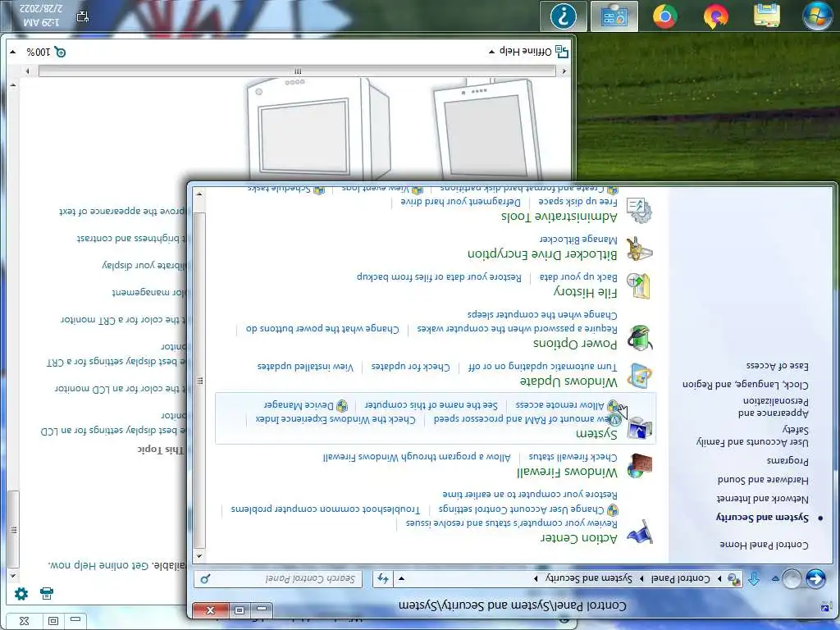Open zoom level dropdown in Help window
This screenshot has height=630, width=840.
[13, 52]
